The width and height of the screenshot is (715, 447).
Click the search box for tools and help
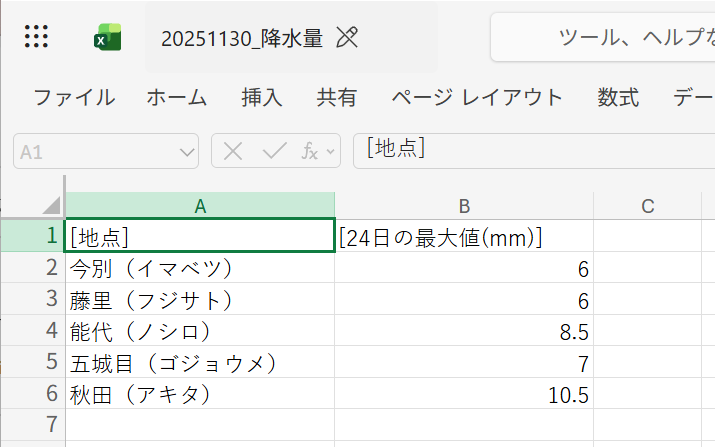603,37
